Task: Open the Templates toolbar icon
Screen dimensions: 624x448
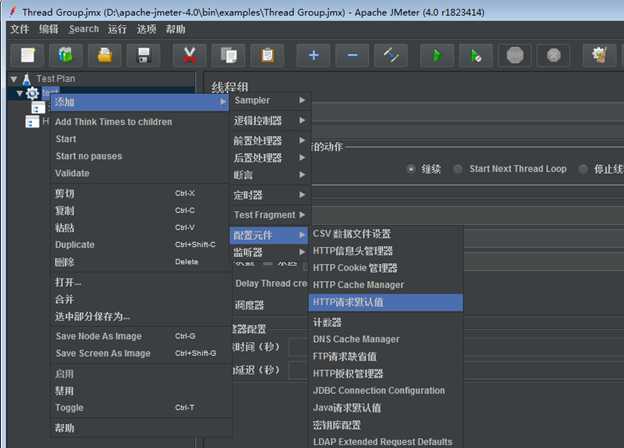Action: click(66, 55)
